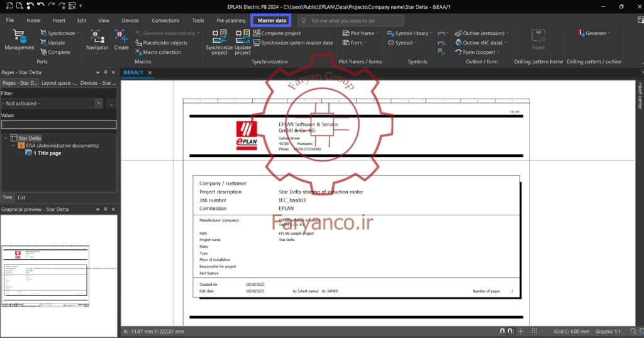Click the close project icon in quick access toolbar

72,6
